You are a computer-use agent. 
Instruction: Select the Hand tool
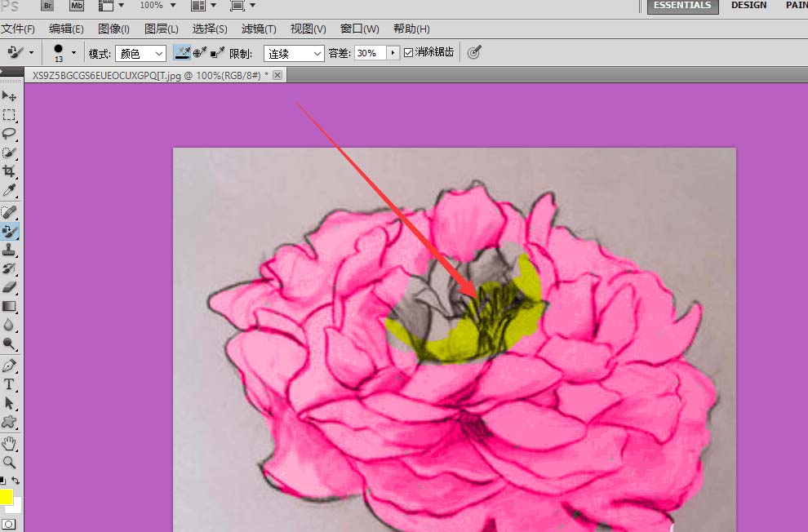[x=9, y=443]
